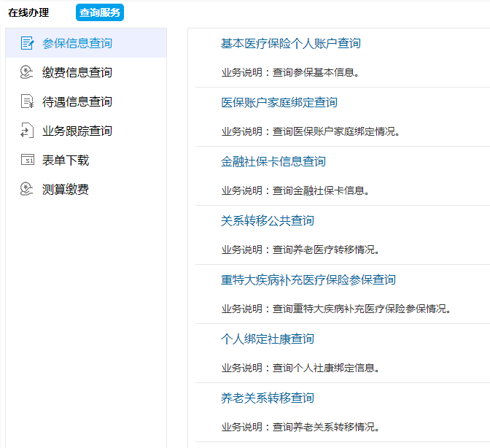Viewport: 490px width, 448px height.
Task: Click the 业务跟踪查询 transfer-arrows icon
Action: [27, 131]
